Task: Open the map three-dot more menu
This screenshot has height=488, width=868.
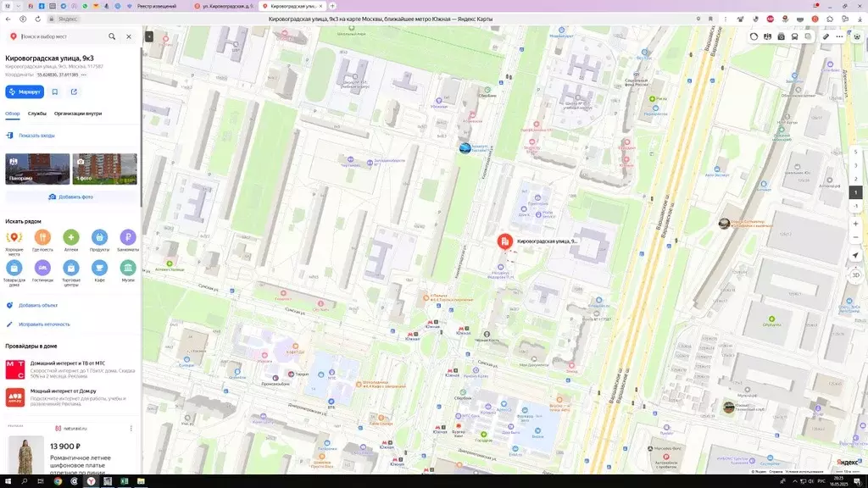Action: (x=840, y=36)
